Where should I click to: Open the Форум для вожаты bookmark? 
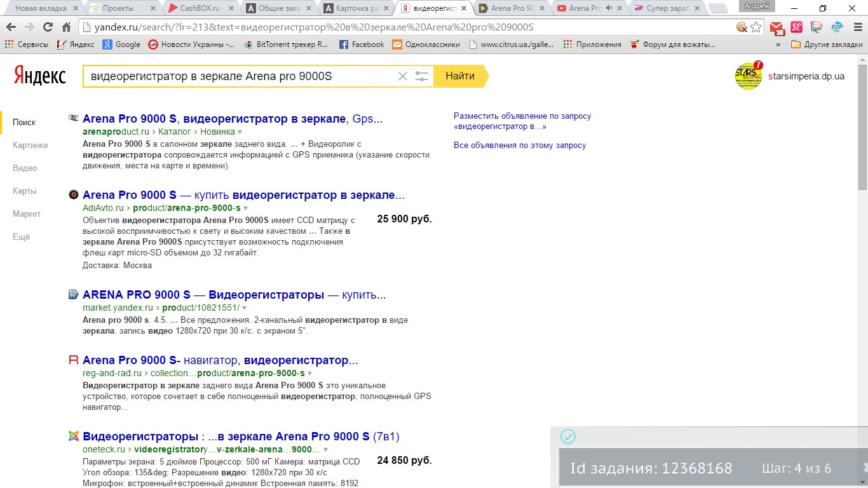[x=672, y=44]
